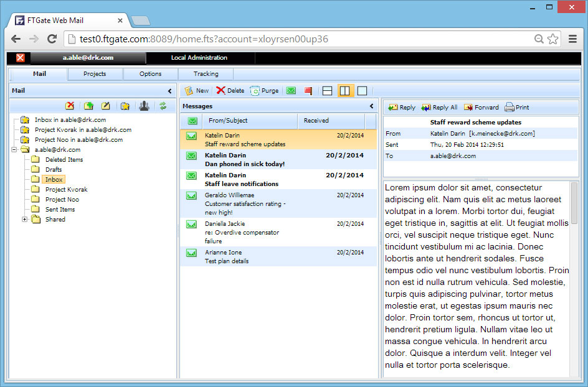Refresh the folder list with green arrows
The height and width of the screenshot is (387, 588).
tap(163, 106)
